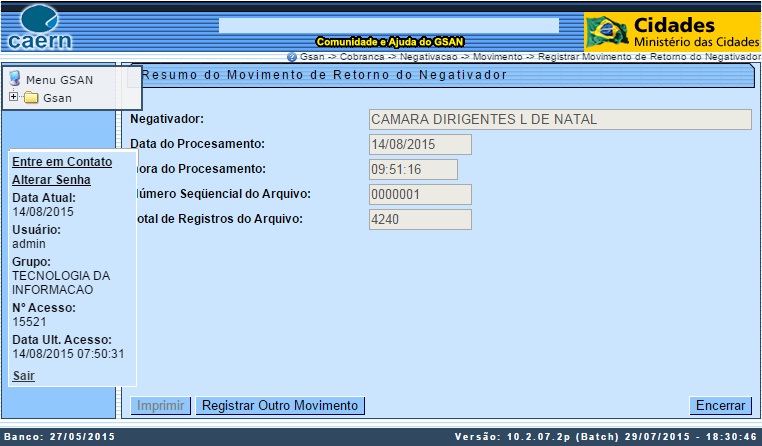The height and width of the screenshot is (446, 762).
Task: Click '14/08/2015 07:50:31' last access text
Action: pos(68,354)
